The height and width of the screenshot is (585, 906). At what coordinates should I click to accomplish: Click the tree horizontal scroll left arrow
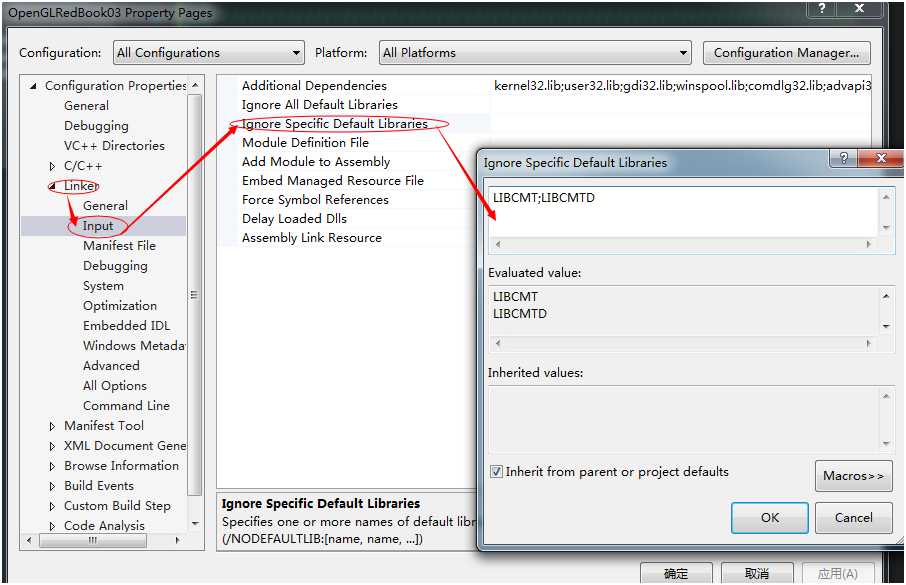(29, 540)
